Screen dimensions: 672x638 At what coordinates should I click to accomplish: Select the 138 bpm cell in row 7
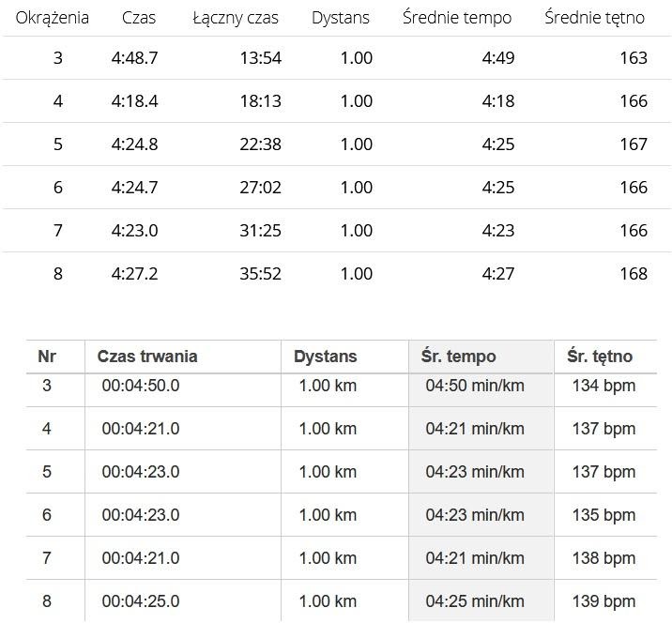(603, 558)
